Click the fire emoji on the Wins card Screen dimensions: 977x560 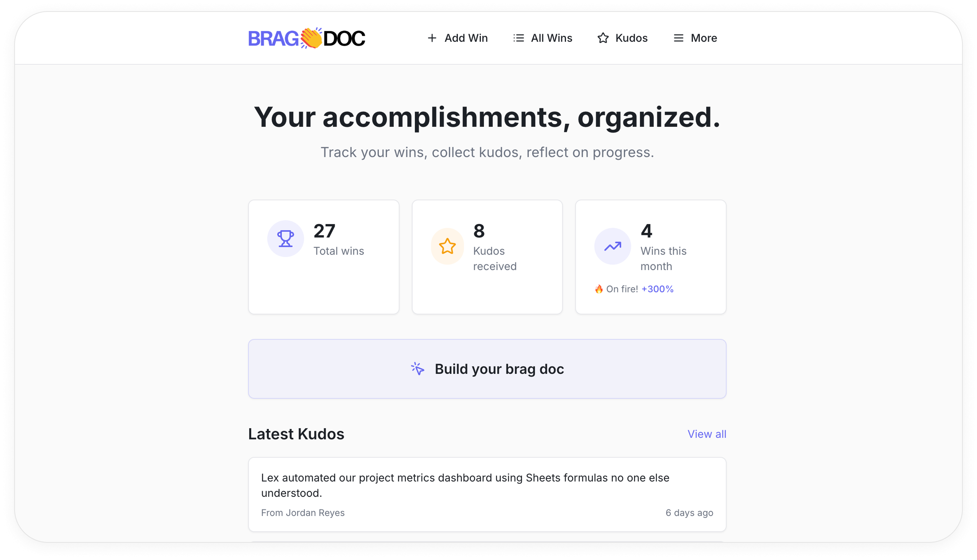(599, 288)
